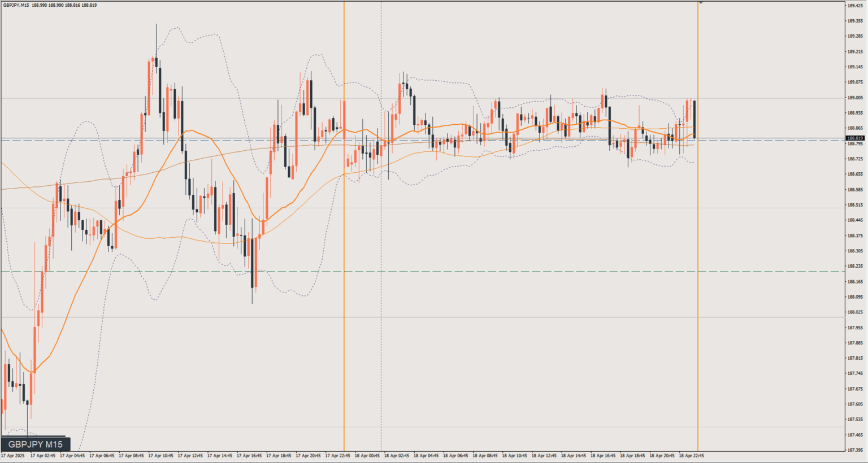Select the GBPJPY,M15 symbol header text

pos(16,5)
